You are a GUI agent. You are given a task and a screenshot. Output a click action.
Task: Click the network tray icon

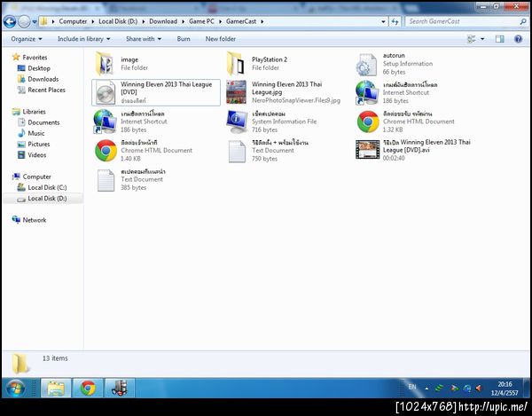pos(467,388)
